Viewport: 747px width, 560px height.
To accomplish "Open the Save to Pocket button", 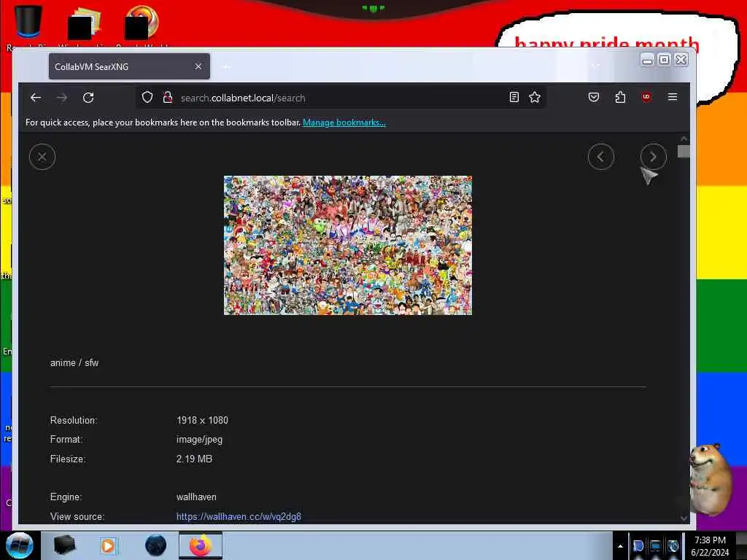I will [x=594, y=97].
